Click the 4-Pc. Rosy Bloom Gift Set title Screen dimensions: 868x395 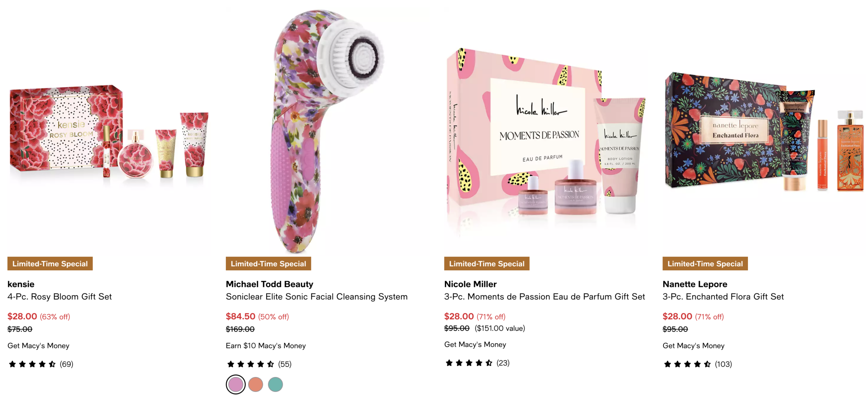[59, 297]
